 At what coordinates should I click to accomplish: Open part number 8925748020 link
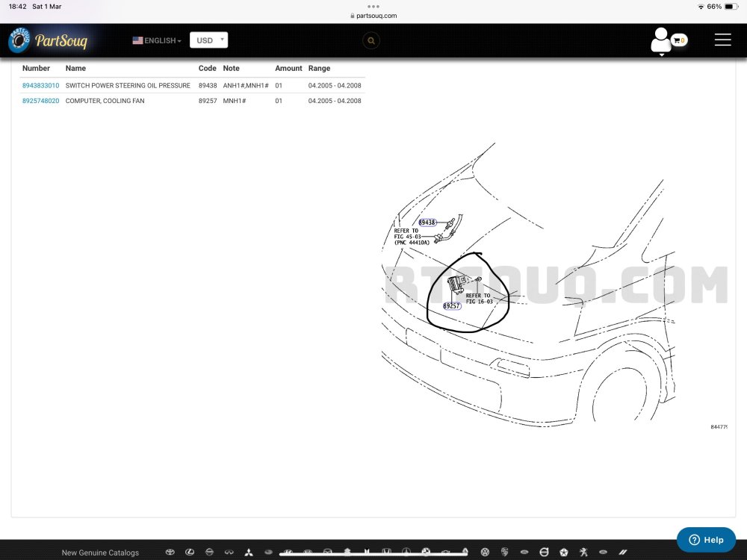tap(41, 101)
